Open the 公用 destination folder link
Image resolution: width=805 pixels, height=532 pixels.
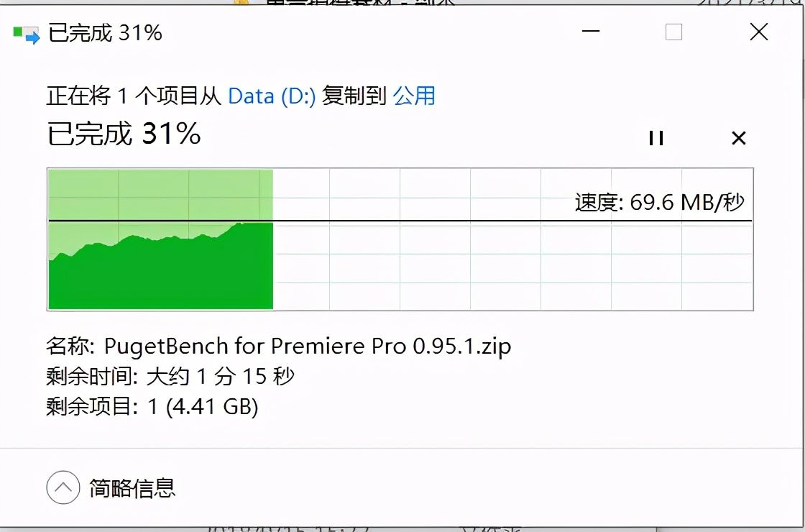coord(414,96)
